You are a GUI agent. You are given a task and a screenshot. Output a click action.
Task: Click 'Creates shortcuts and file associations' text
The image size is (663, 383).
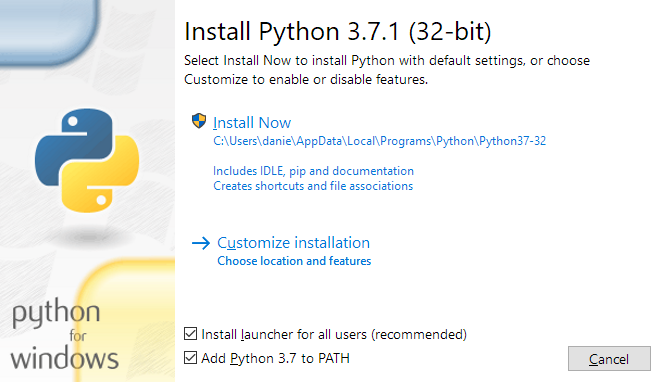(313, 186)
